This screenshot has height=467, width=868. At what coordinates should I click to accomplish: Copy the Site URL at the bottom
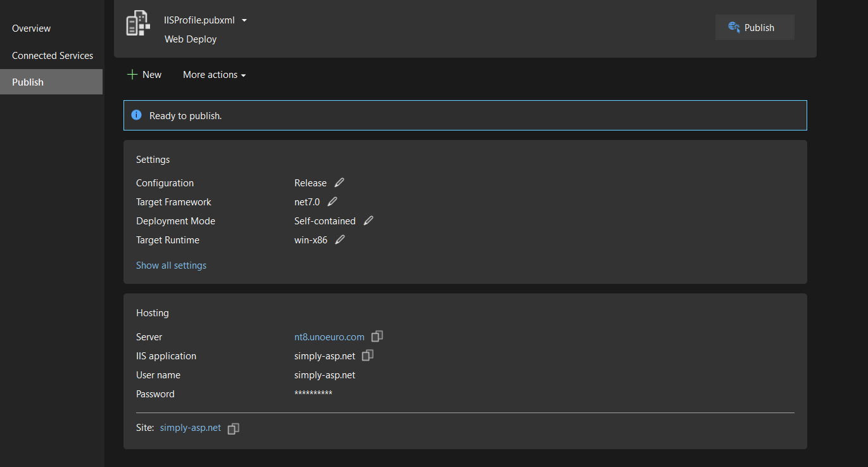(234, 428)
